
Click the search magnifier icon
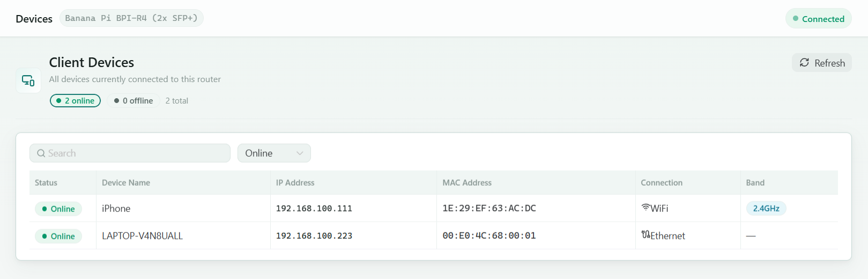41,153
